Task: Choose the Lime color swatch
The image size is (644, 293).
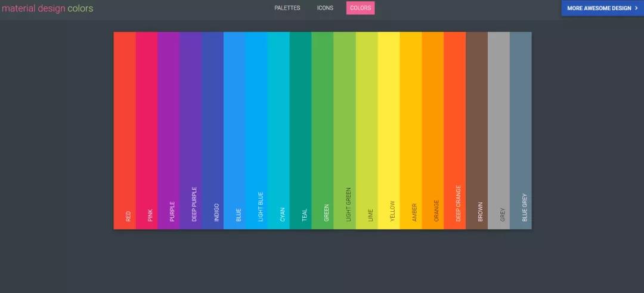Action: tap(367, 130)
